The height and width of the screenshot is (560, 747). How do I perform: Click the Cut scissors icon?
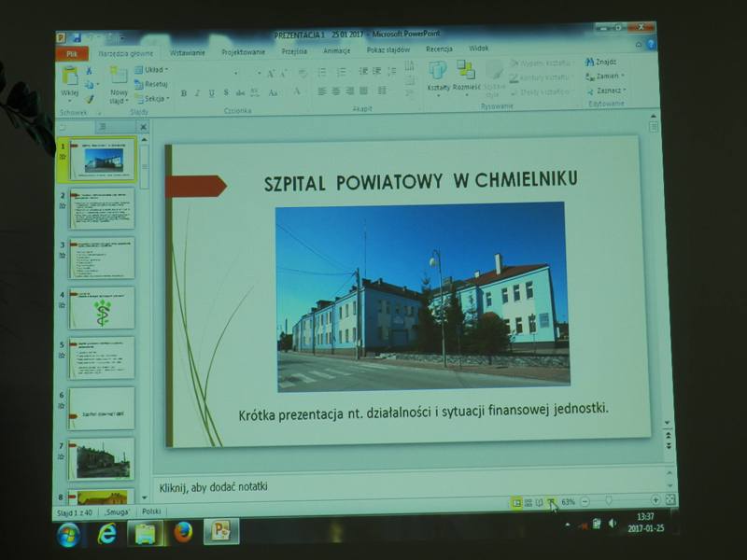coord(89,71)
